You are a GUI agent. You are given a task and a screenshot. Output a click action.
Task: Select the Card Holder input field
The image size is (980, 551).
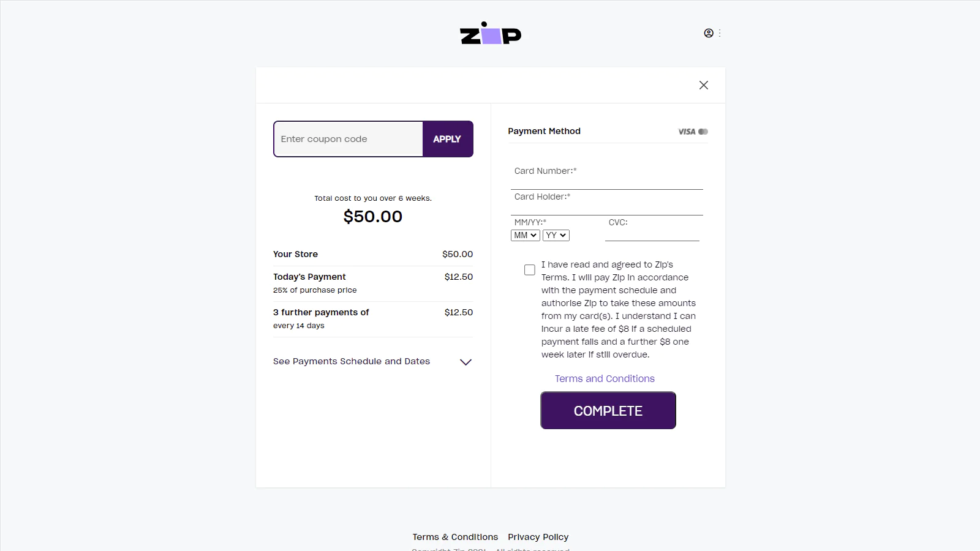click(x=606, y=206)
